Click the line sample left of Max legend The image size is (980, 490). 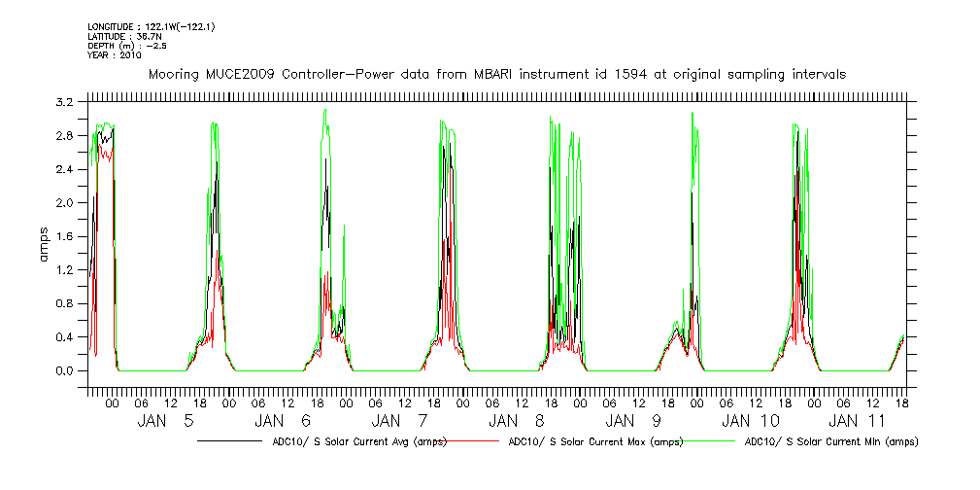coord(474,440)
